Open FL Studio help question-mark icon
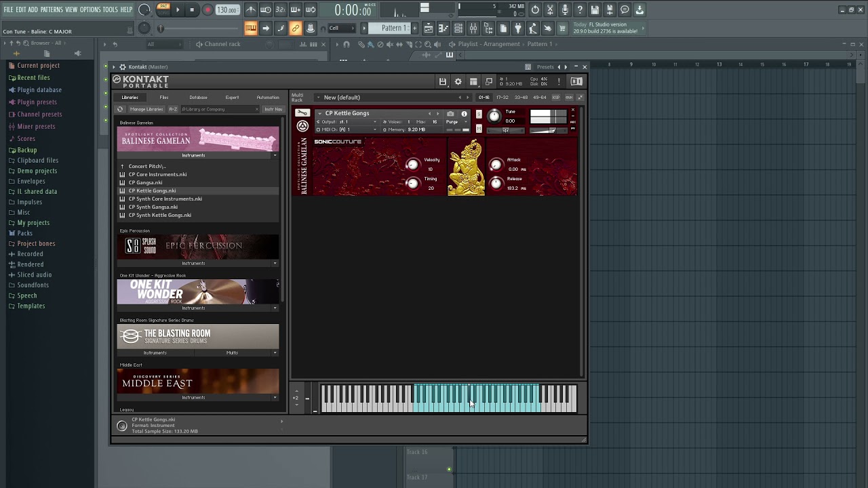The width and height of the screenshot is (868, 488). 580,9
